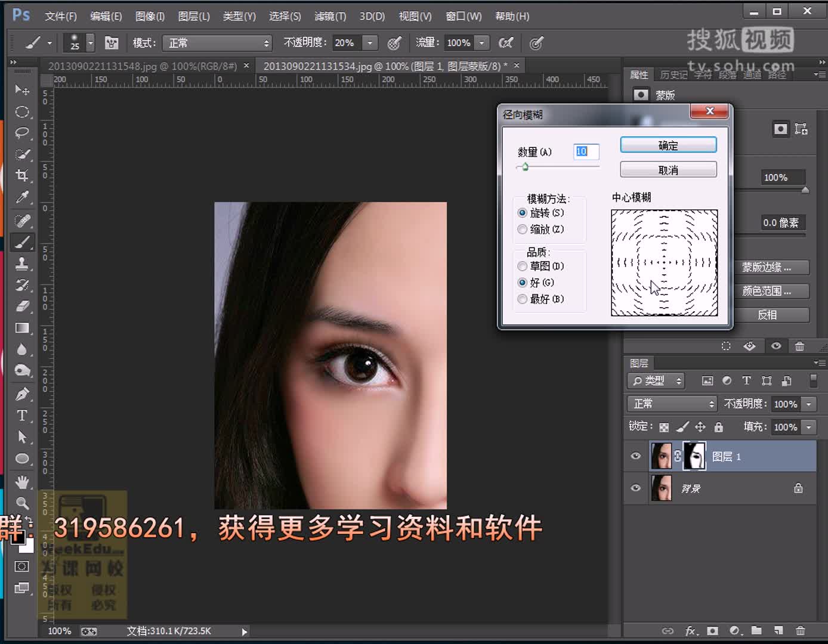Open layer 填充 dropdown arrow
Screen dimensions: 828x644
pos(809,427)
